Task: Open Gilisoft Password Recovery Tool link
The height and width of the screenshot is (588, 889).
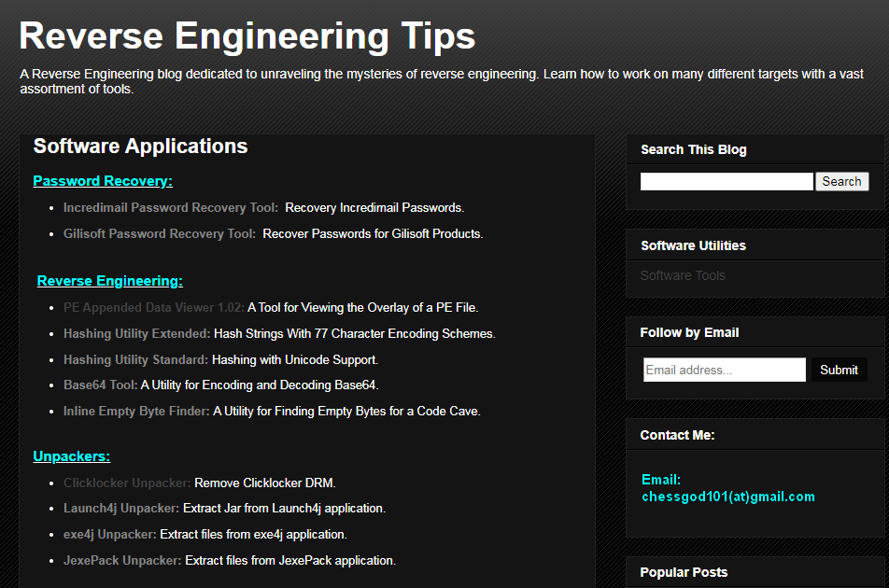Action: click(158, 233)
